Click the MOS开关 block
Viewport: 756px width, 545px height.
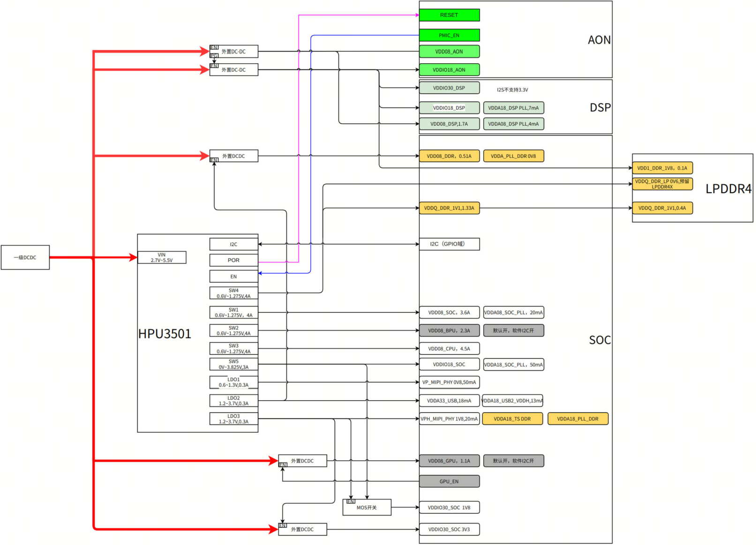[367, 508]
